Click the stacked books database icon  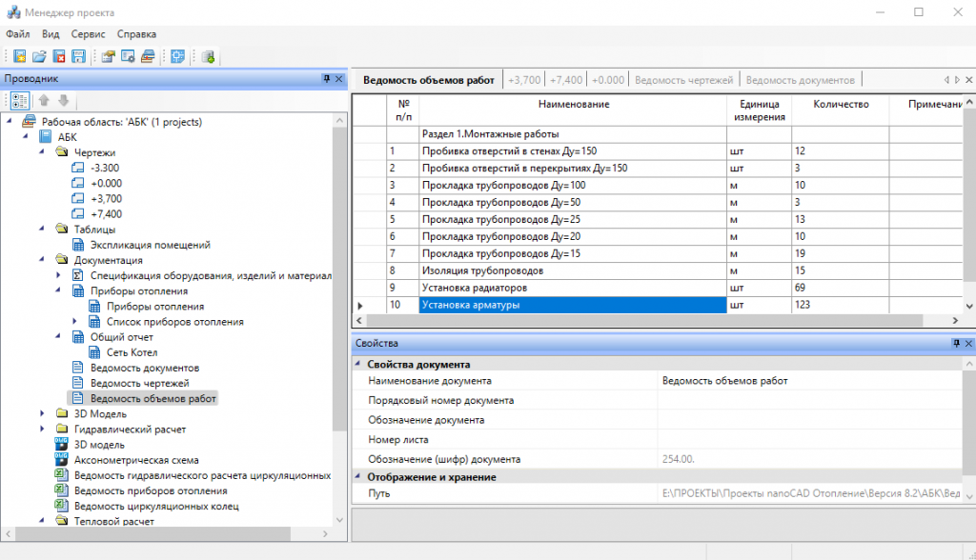pos(148,56)
